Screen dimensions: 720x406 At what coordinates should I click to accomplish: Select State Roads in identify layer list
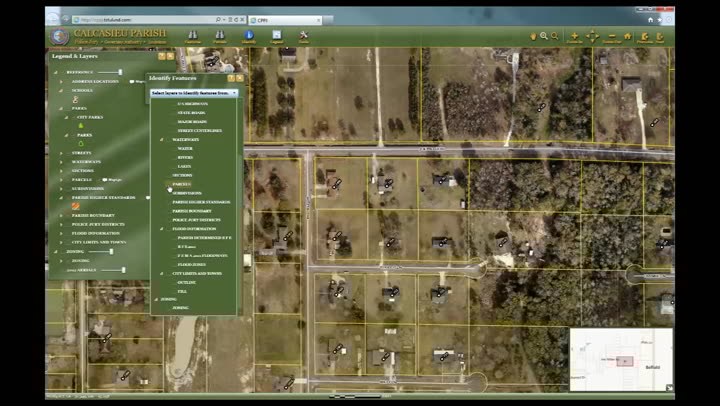click(x=191, y=113)
